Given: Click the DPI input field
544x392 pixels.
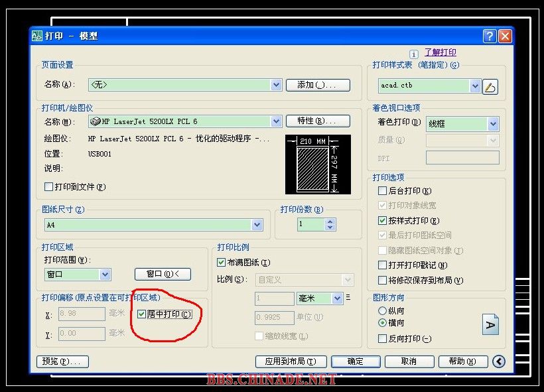Looking at the screenshot, I should 462,157.
